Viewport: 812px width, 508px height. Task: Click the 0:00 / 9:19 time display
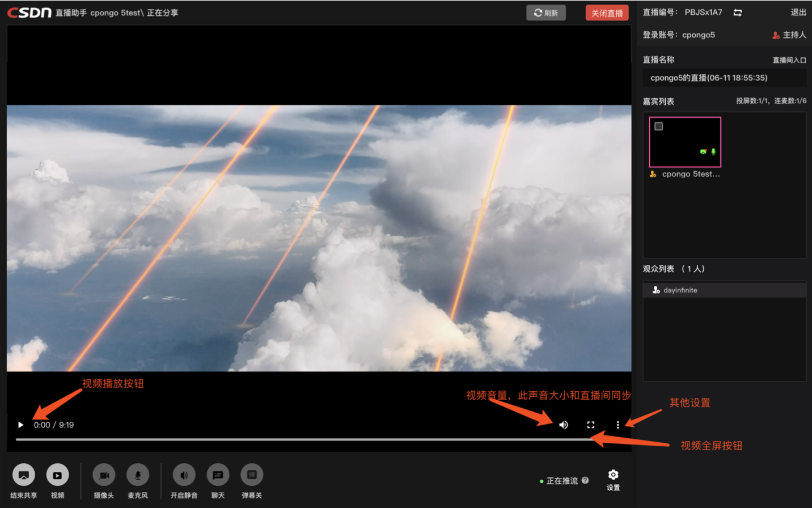point(54,425)
